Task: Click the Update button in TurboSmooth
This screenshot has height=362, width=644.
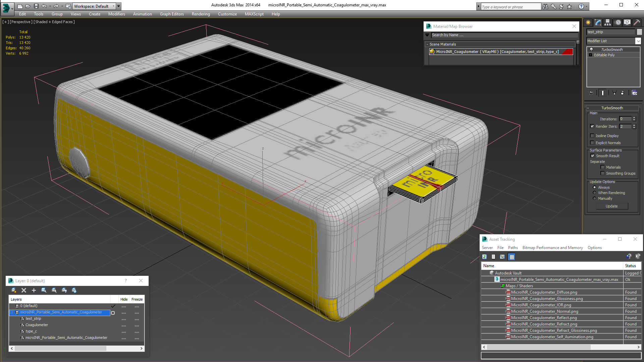Action: click(611, 206)
